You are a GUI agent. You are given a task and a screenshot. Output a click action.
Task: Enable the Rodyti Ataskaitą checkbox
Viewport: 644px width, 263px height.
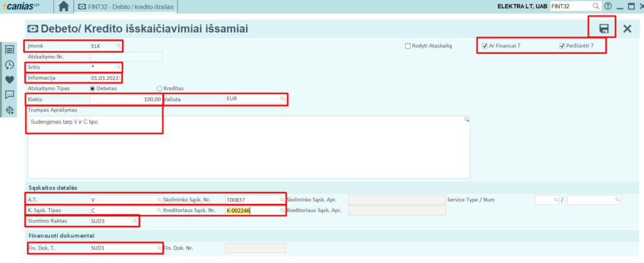click(408, 46)
